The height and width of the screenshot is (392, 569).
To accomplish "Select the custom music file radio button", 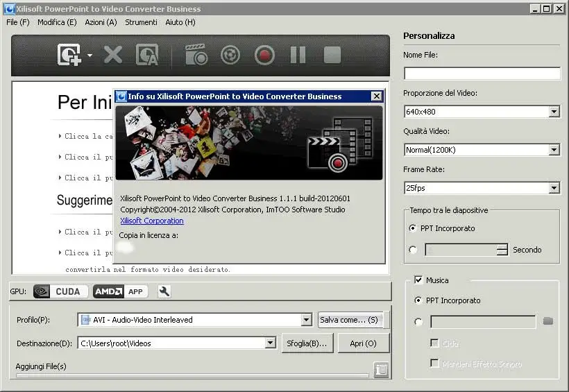I will 418,322.
